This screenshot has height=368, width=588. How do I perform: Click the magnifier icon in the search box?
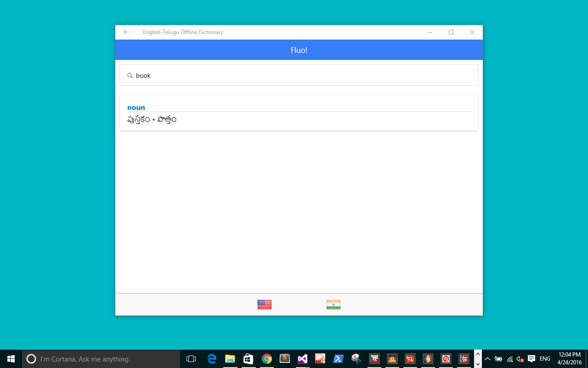tap(130, 75)
